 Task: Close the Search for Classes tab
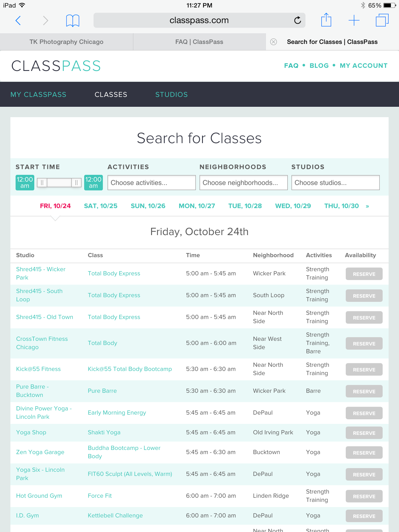coord(274,42)
